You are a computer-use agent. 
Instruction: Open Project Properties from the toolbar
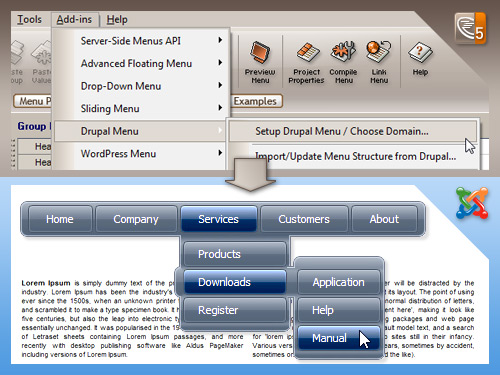pyautogui.click(x=306, y=62)
